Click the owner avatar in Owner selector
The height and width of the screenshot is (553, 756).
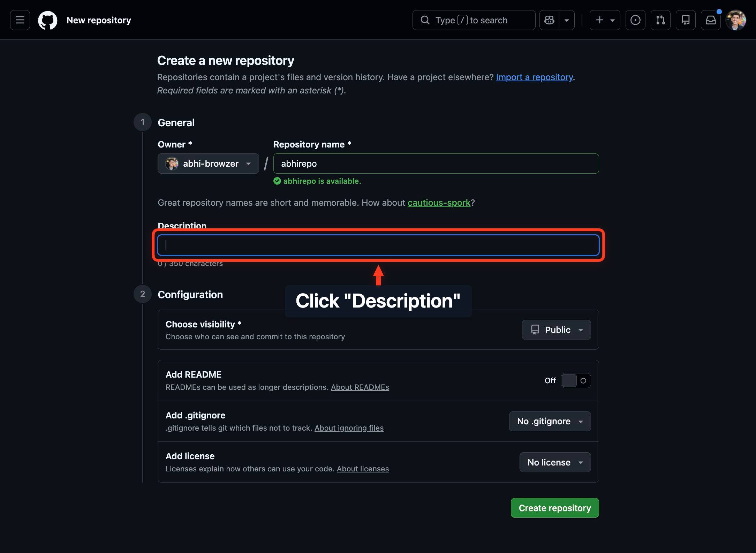pos(172,164)
